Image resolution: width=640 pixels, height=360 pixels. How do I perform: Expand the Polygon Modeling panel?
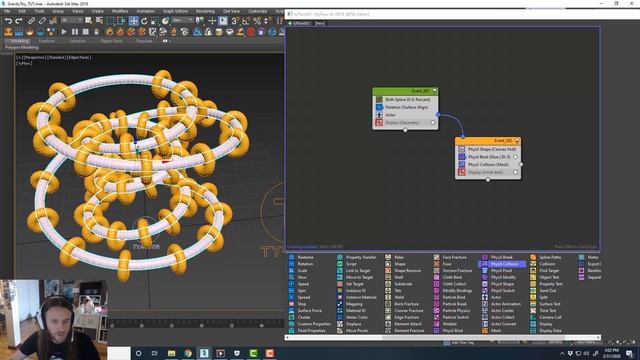(22, 47)
